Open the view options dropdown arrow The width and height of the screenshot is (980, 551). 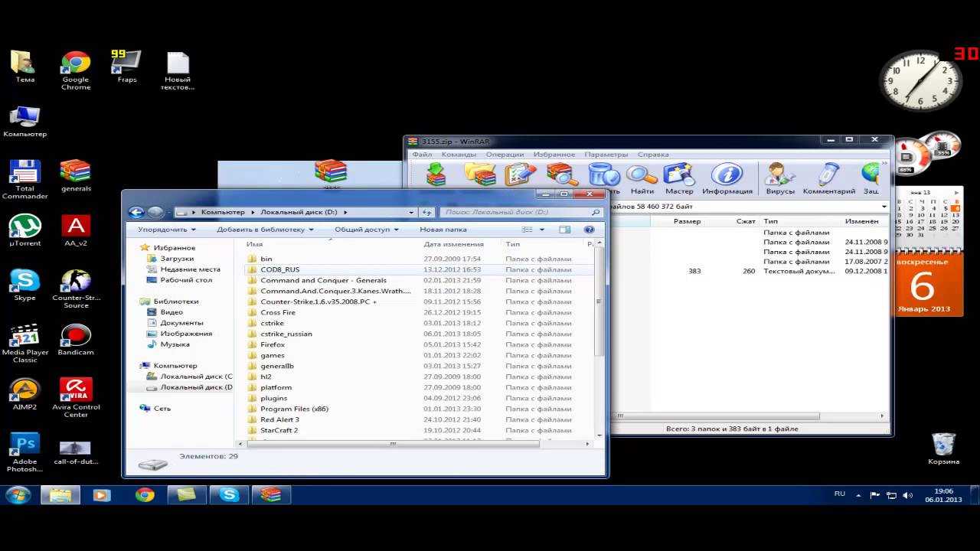(x=542, y=230)
